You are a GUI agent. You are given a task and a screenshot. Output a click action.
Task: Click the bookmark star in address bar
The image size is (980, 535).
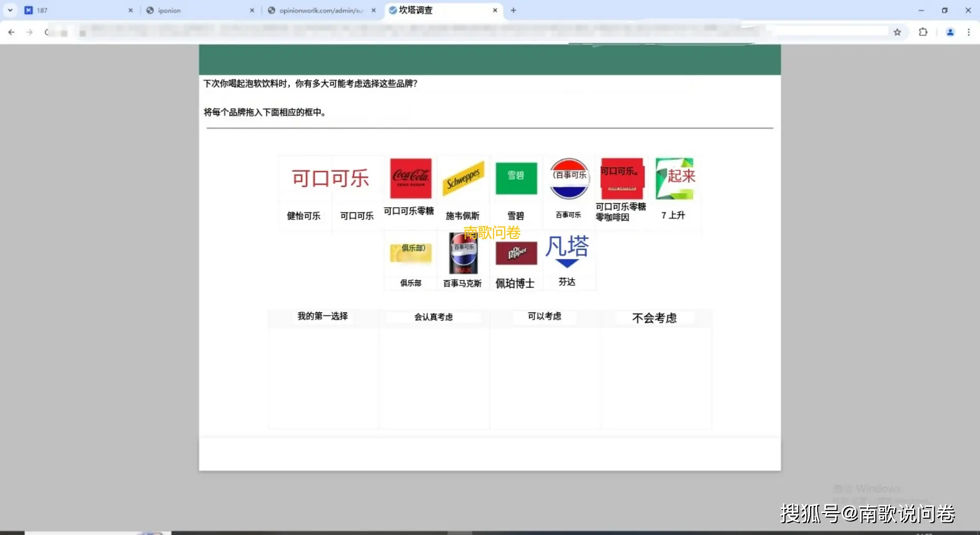click(x=897, y=32)
